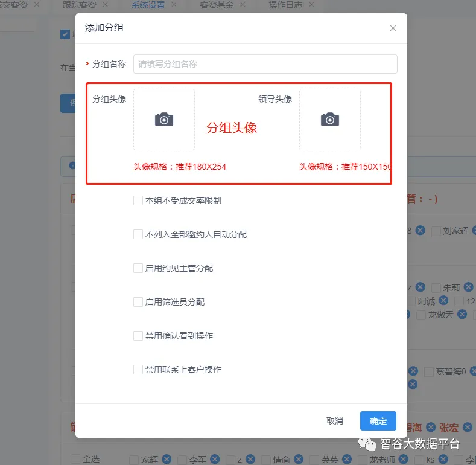The height and width of the screenshot is (465, 476).
Task: Close the 添加分组 dialog with X
Action: [393, 28]
